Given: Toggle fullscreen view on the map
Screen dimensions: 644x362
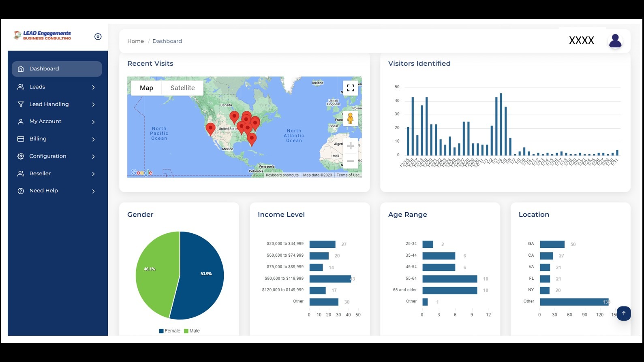Looking at the screenshot, I should click(x=351, y=88).
